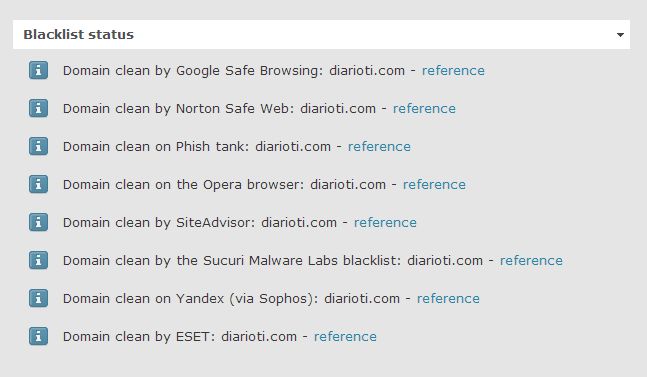Open Opera browser reference link
The image size is (647, 377).
[x=434, y=184]
